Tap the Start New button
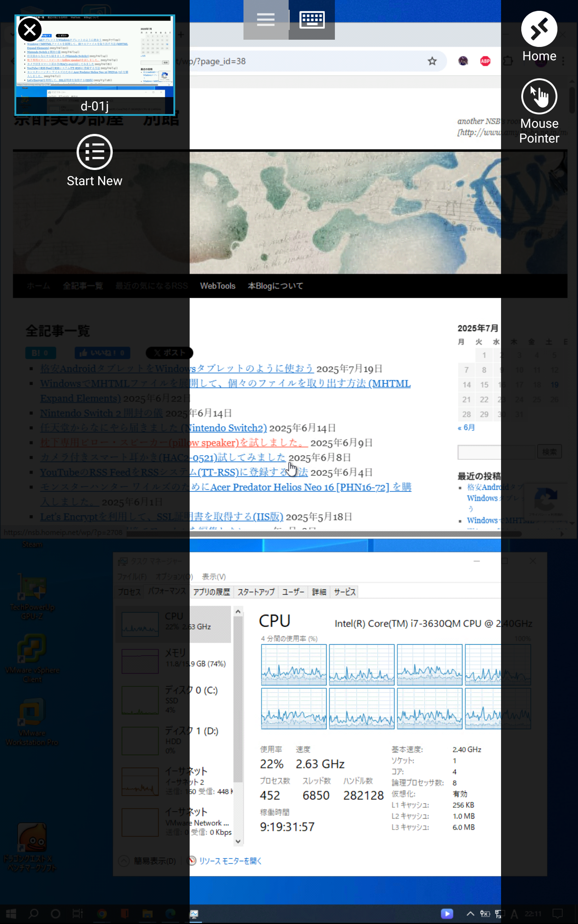Screen dimensions: 578x924 point(94,161)
